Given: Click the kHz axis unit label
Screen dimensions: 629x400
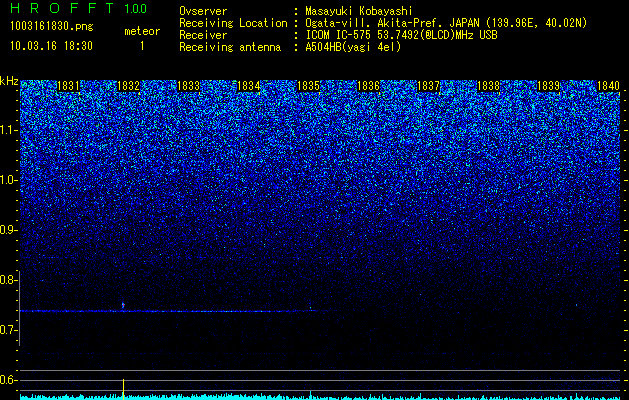Looking at the screenshot, I should pos(9,81).
